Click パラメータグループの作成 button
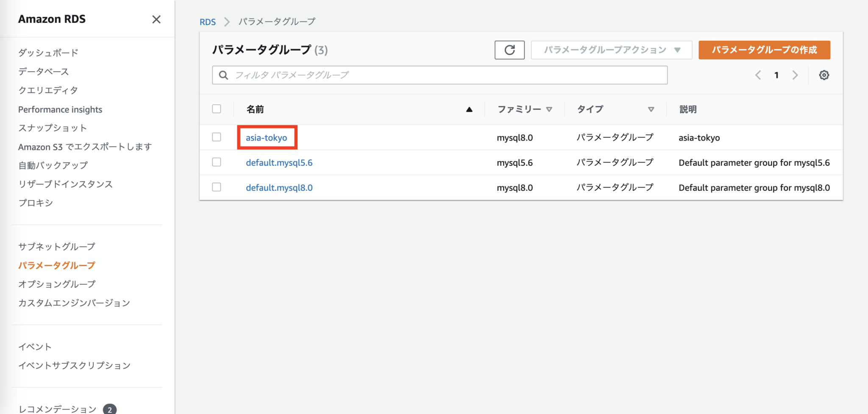Screen dimensions: 868x414 point(764,50)
